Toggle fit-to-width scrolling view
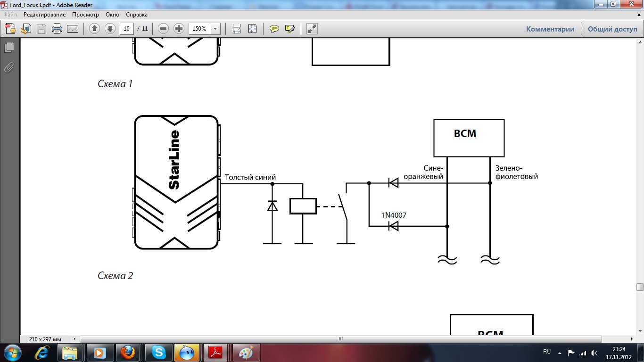 point(237,29)
